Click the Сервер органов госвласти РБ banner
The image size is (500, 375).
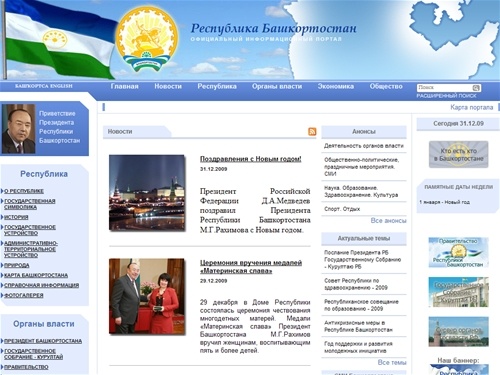click(458, 332)
